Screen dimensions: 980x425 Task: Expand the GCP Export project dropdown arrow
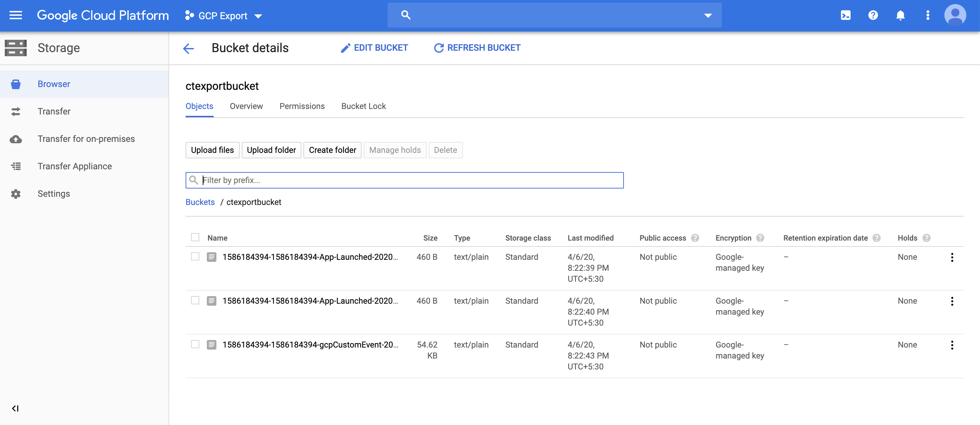pos(258,16)
